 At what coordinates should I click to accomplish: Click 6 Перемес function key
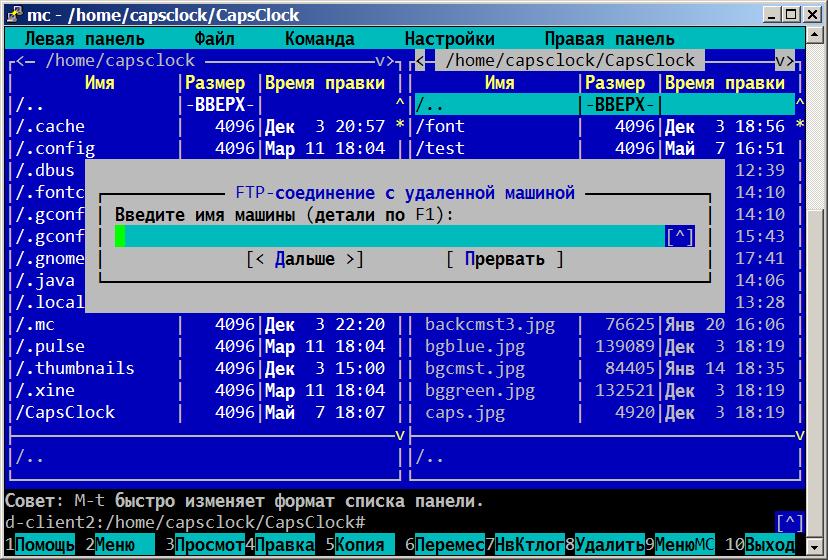(x=445, y=545)
